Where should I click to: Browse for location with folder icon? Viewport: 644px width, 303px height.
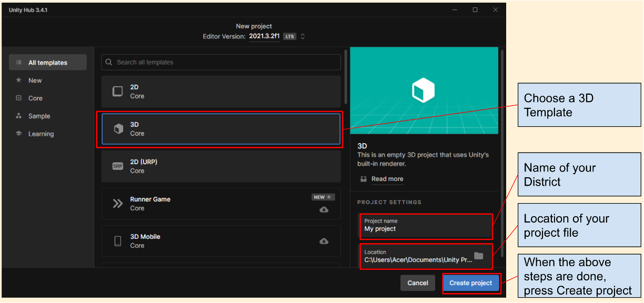[x=478, y=256]
